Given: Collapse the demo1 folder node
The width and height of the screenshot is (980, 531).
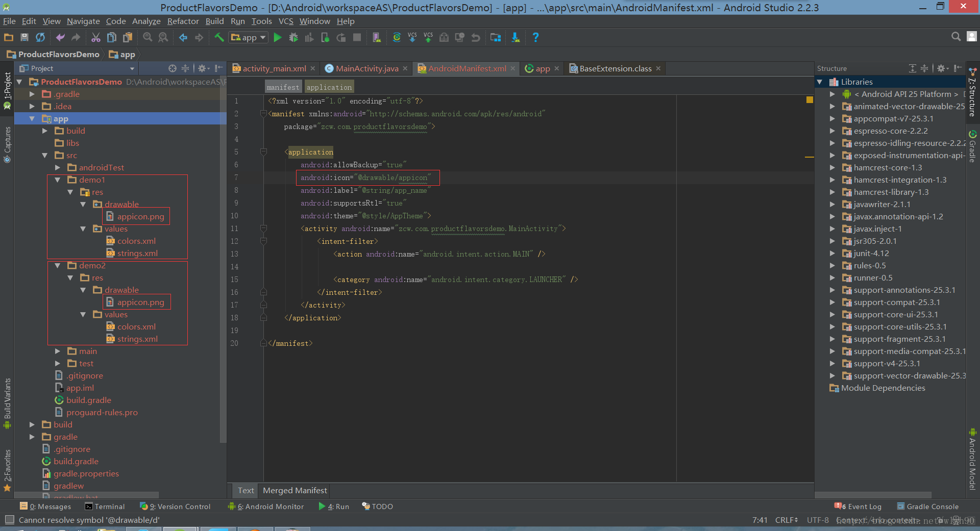Looking at the screenshot, I should pos(58,180).
